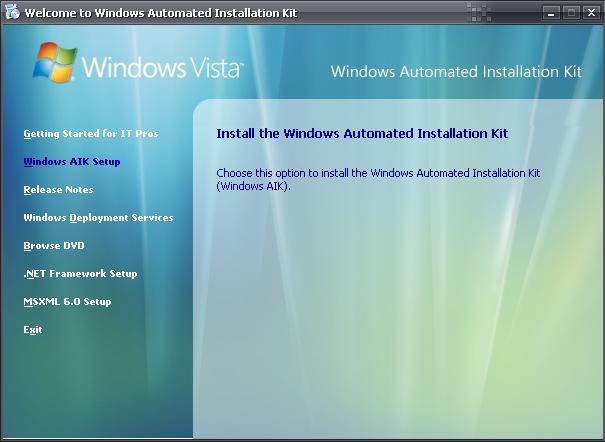Screen dimensions: 605x442
Task: Click the disabled maximize button
Action: point(571,13)
